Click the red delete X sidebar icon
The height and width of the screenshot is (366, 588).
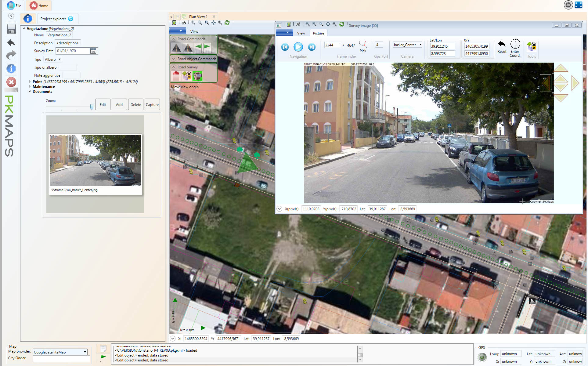pyautogui.click(x=11, y=82)
